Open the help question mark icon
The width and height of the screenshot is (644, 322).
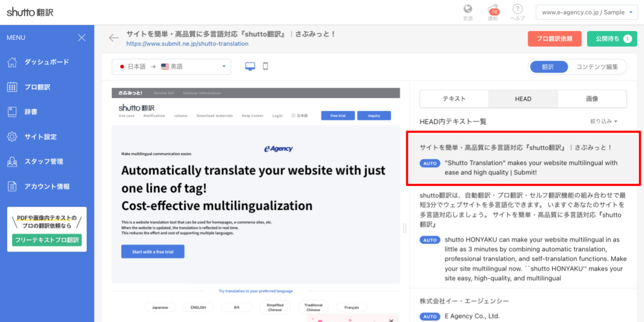[x=517, y=9]
